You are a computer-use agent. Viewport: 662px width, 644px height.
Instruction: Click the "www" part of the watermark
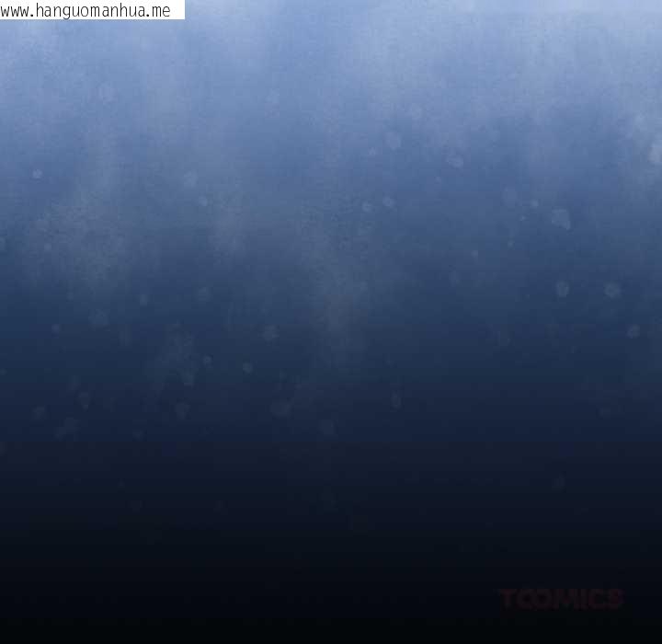tap(16, 10)
